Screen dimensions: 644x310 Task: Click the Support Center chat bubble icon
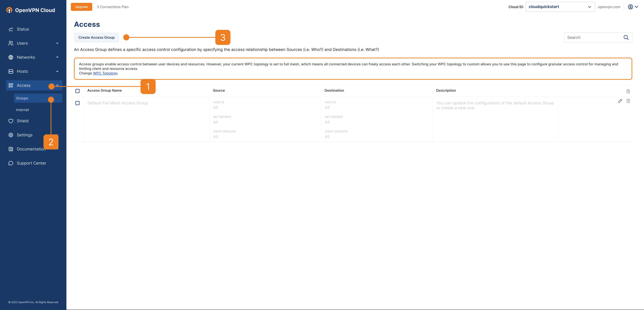pyautogui.click(x=11, y=163)
